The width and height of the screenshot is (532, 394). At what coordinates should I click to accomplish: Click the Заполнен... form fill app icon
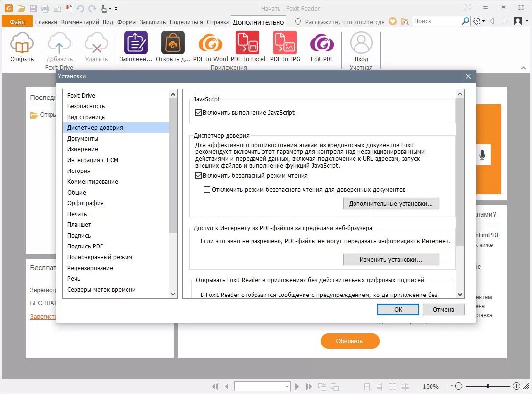coord(136,43)
